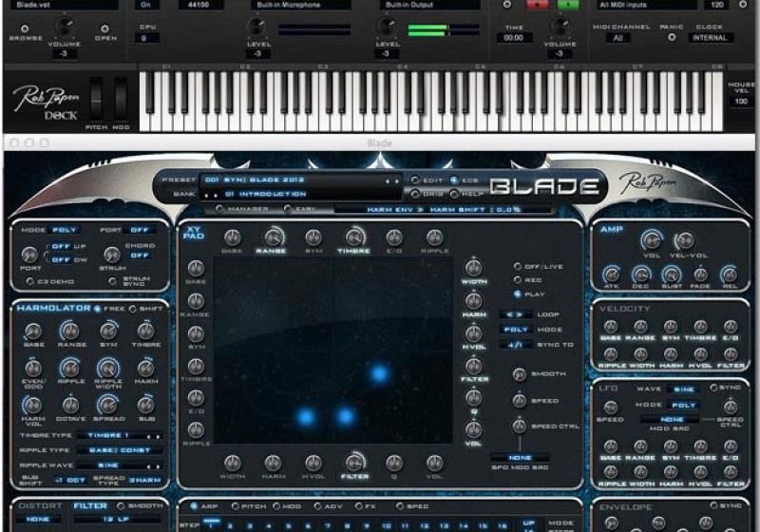Click the Sync To 4/1 selector

[x=515, y=345]
